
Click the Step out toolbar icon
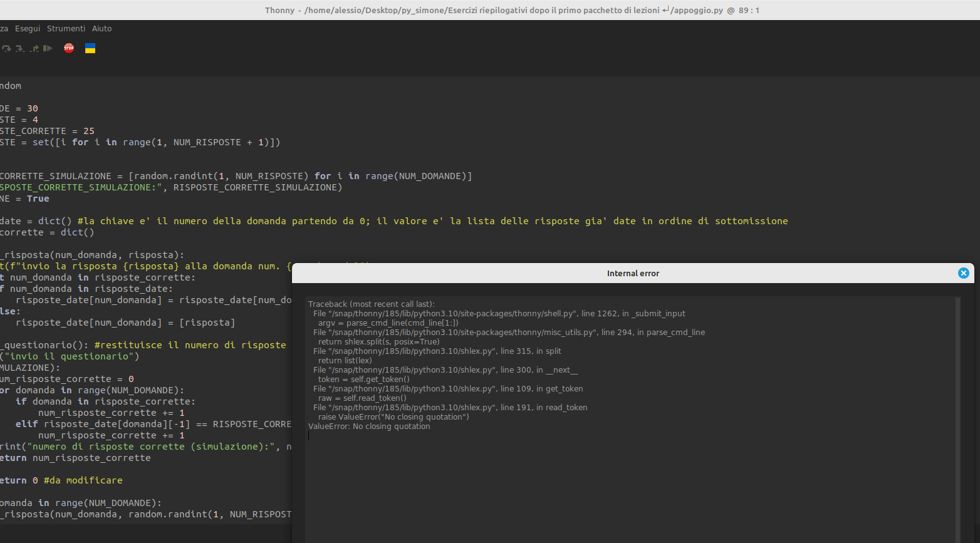[34, 48]
